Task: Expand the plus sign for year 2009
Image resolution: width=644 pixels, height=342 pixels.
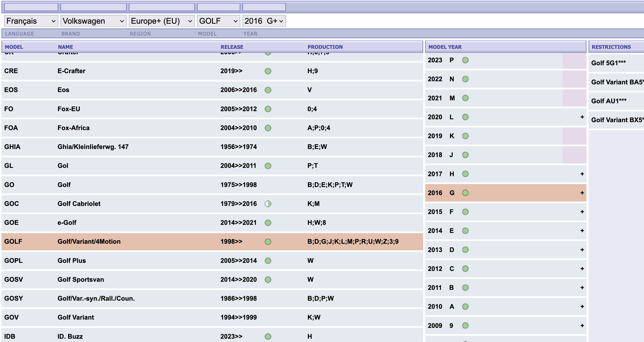Action: point(582,326)
